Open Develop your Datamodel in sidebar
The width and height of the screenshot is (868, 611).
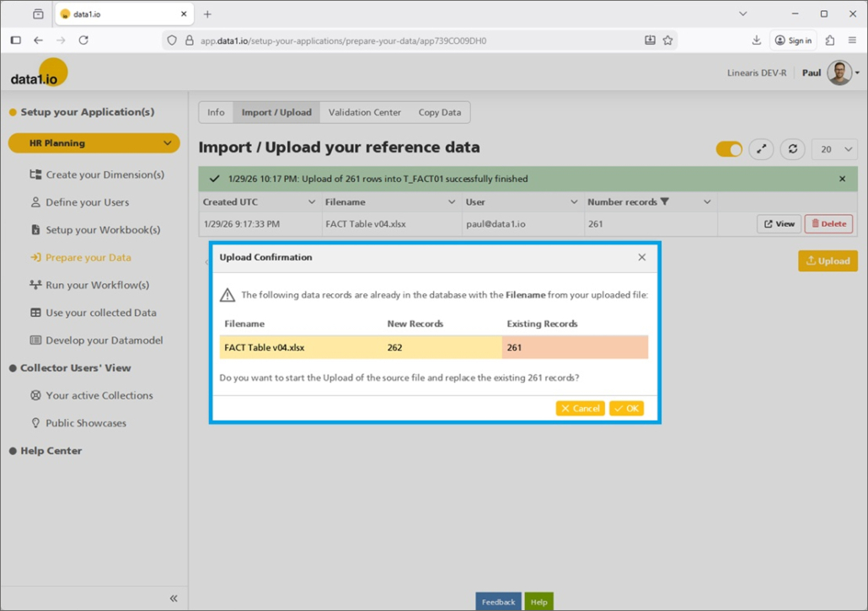click(x=104, y=340)
